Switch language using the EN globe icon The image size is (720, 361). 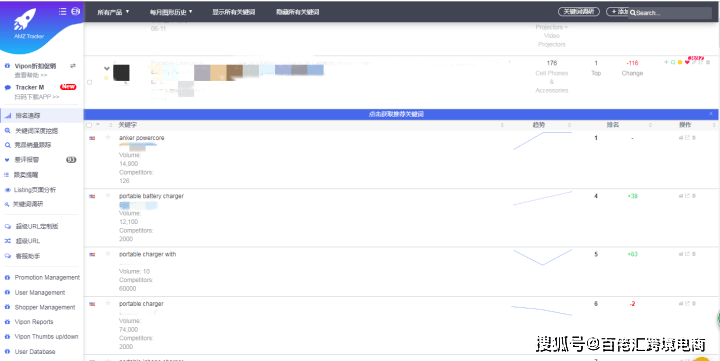point(75,11)
